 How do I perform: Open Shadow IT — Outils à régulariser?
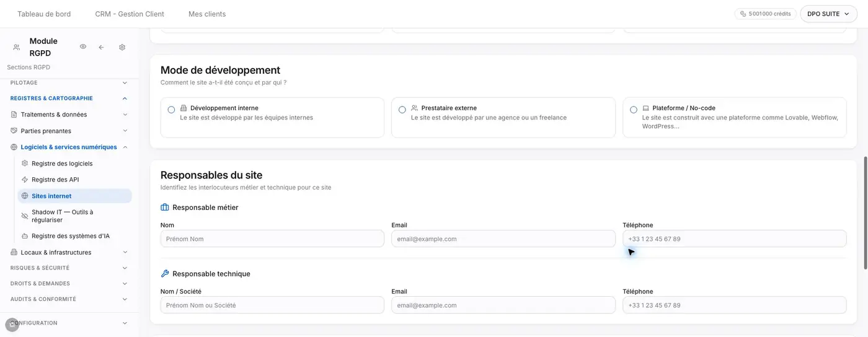point(74,216)
